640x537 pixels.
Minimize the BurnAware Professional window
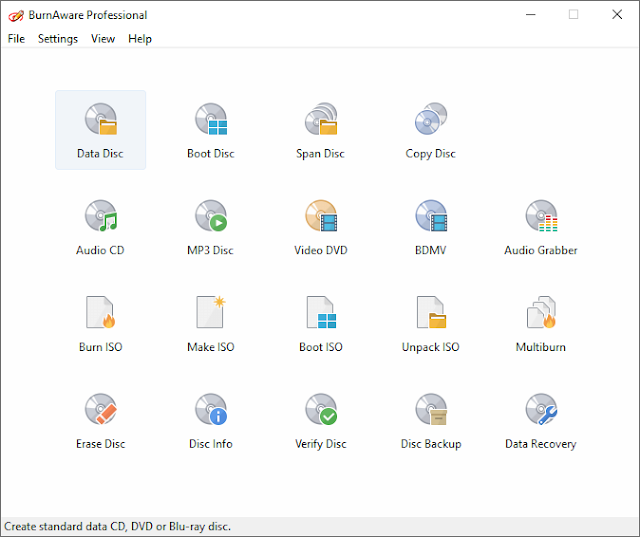tap(531, 15)
